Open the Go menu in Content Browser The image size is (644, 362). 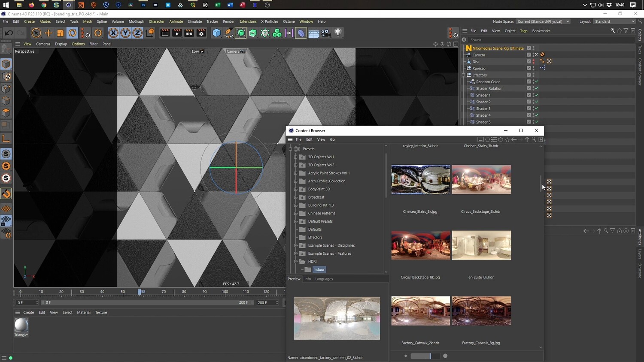click(332, 139)
